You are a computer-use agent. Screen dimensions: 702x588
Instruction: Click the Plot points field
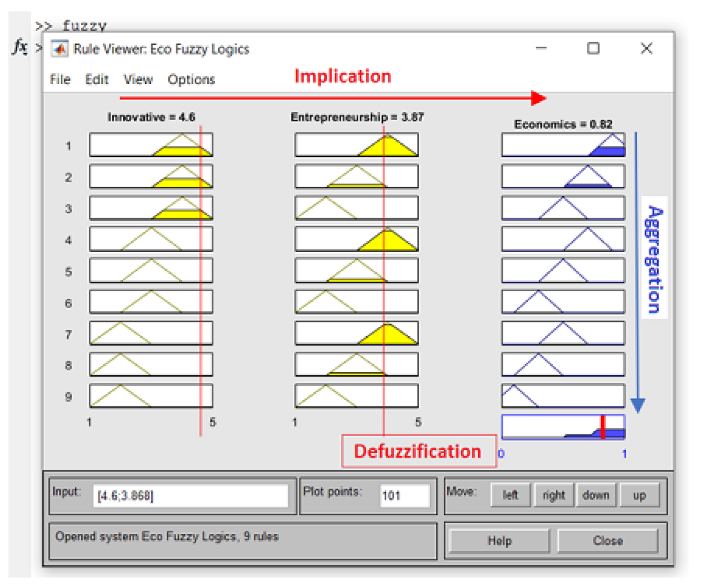point(404,496)
